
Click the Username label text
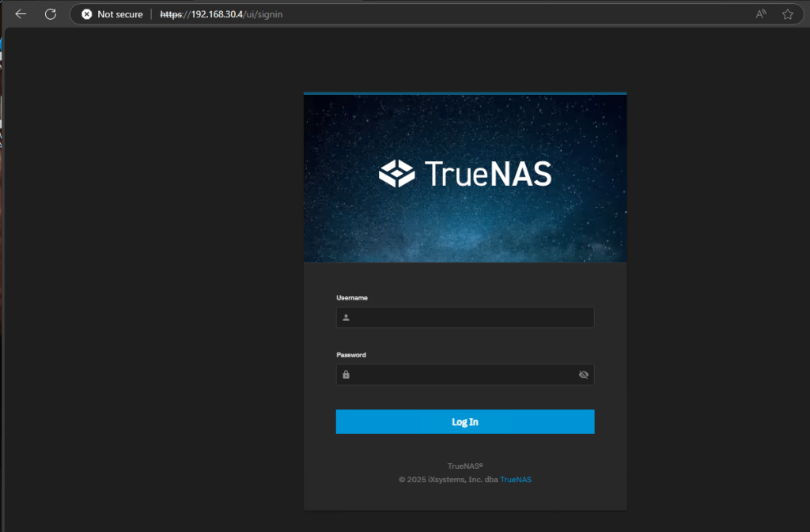click(352, 298)
